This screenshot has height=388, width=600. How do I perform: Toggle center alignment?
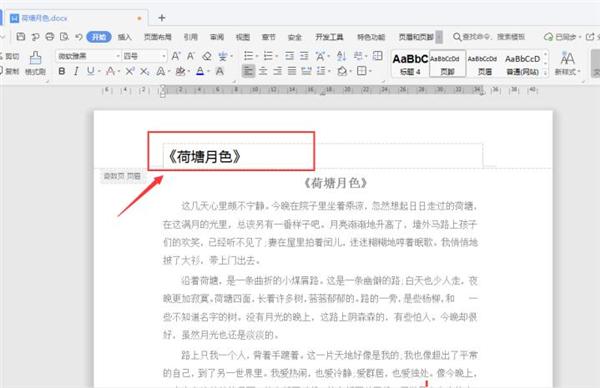point(263,71)
